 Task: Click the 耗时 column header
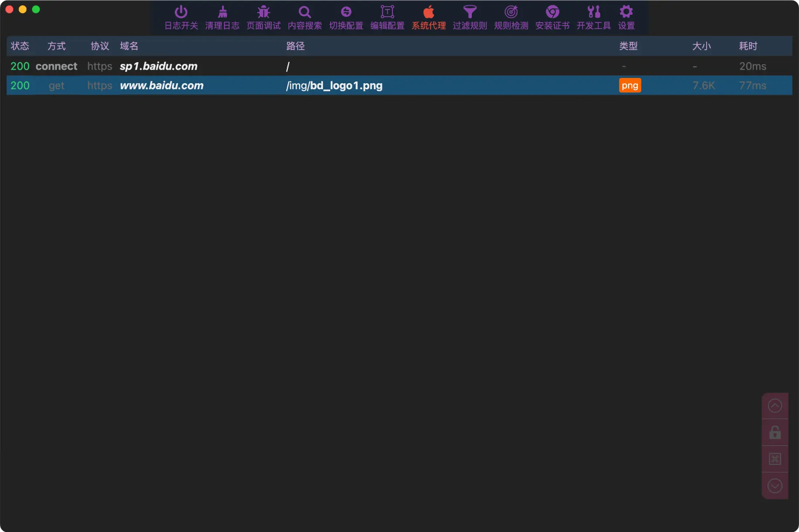point(748,46)
